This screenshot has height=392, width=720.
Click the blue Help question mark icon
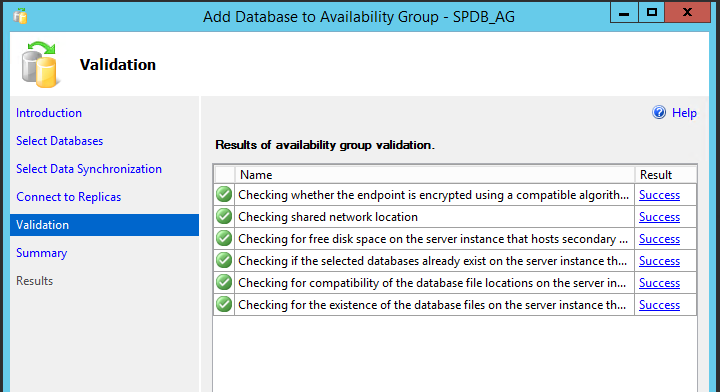(x=659, y=112)
